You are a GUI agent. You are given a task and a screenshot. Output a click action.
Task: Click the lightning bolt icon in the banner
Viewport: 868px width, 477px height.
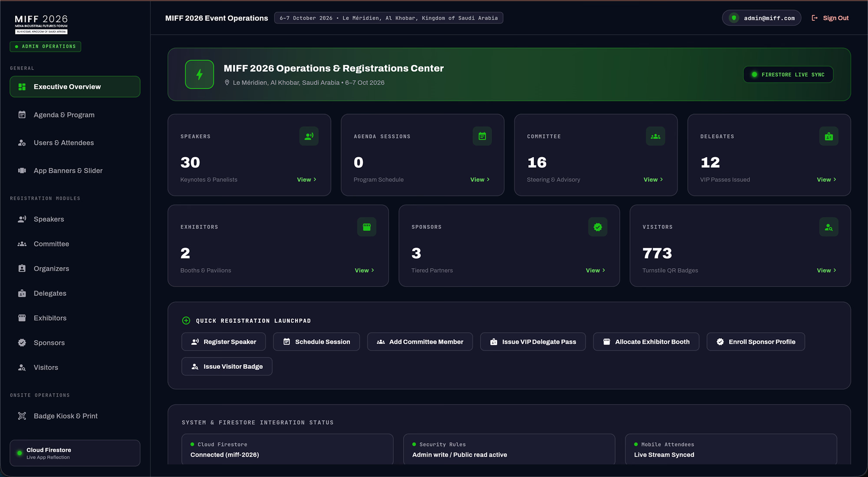(x=199, y=74)
